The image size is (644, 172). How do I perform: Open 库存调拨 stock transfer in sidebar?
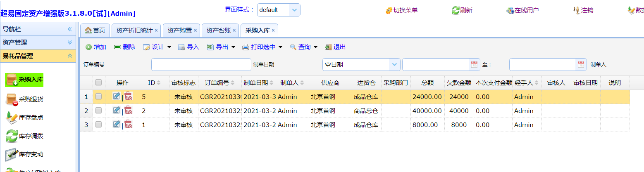tap(31, 136)
